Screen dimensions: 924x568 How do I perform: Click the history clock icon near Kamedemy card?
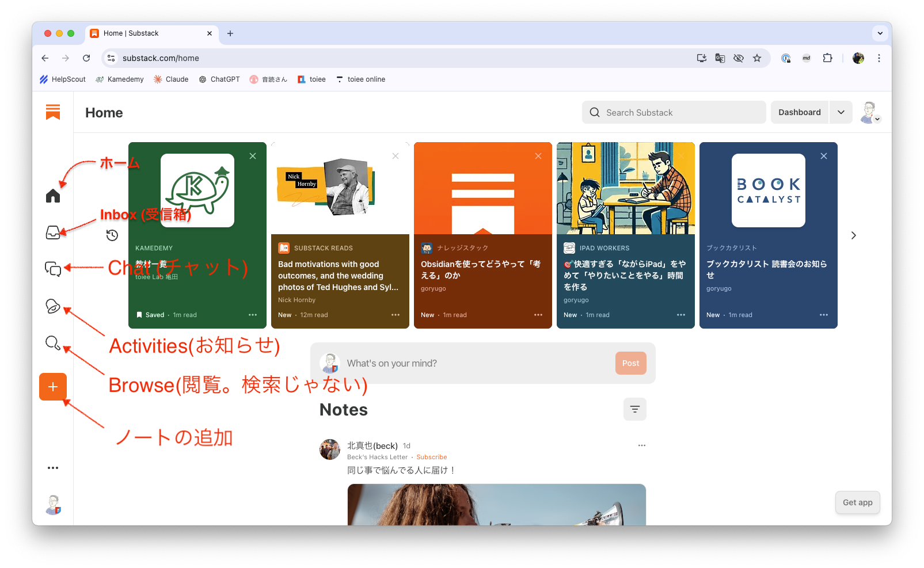[x=112, y=235]
